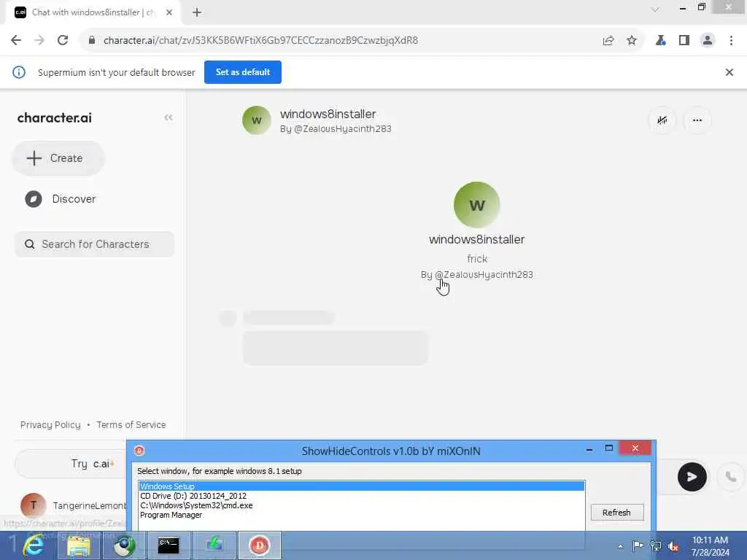Image resolution: width=747 pixels, height=560 pixels.
Task: Switch to ShowHideControls taskbar icon
Action: (260, 545)
